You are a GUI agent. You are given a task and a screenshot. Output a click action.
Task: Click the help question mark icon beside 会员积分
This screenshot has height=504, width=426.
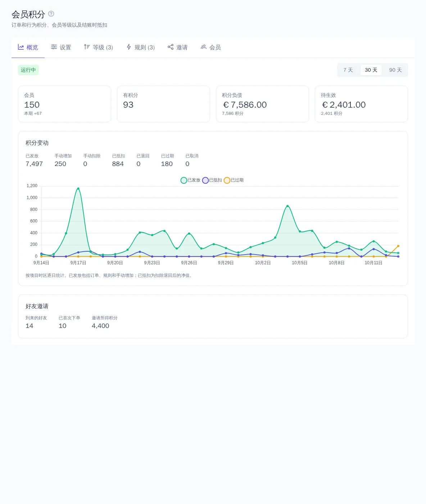[51, 14]
